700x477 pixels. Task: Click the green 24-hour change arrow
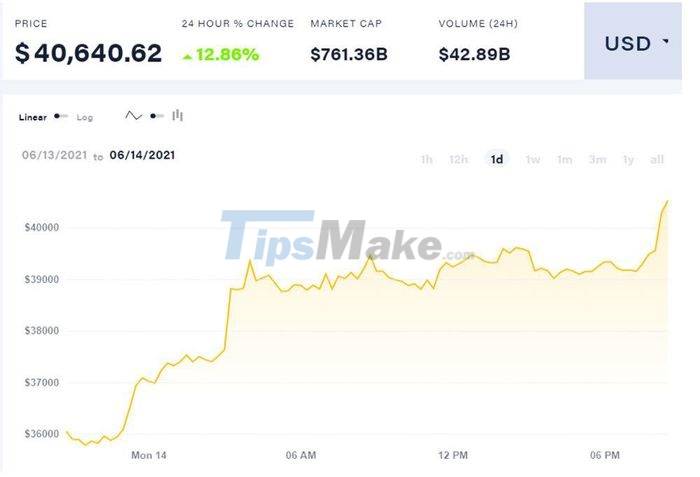[187, 55]
